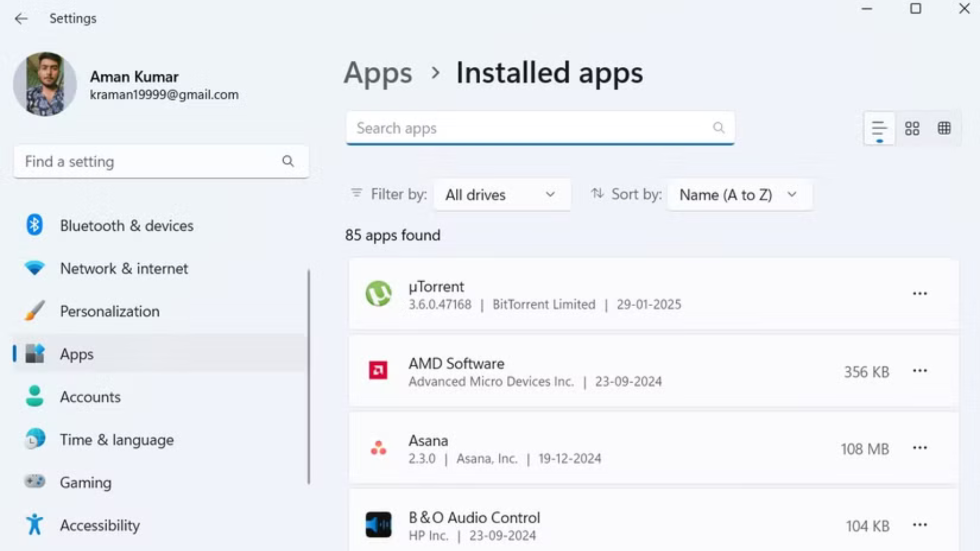Click inside the Search apps field
Screen dimensions: 980x551
[x=510, y=128]
